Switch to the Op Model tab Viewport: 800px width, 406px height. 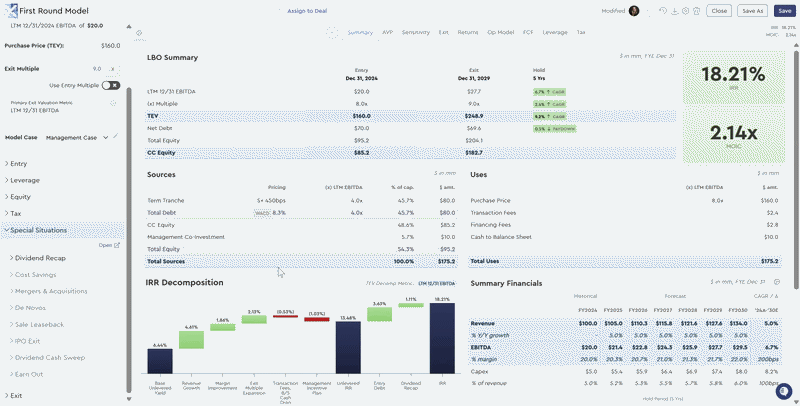click(501, 32)
